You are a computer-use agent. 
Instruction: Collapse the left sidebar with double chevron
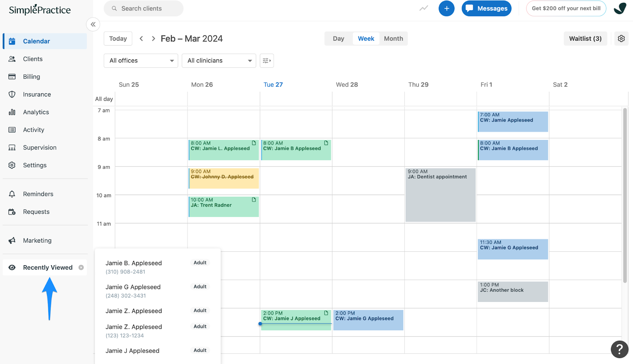[x=93, y=24]
